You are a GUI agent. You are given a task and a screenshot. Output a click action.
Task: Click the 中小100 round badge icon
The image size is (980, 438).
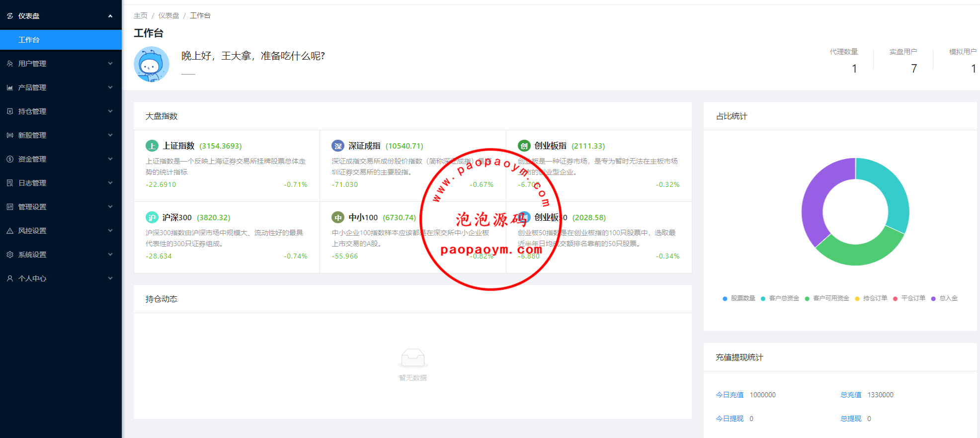[x=338, y=217]
